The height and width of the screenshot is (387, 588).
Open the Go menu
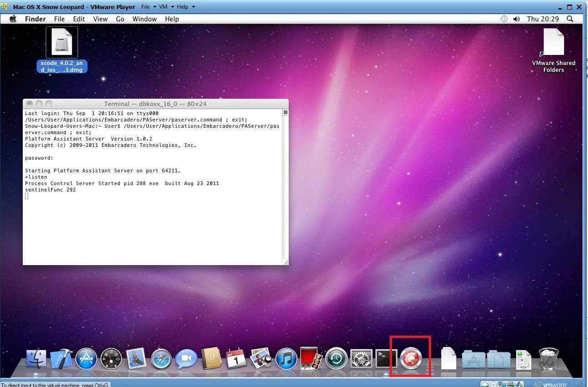(x=120, y=19)
